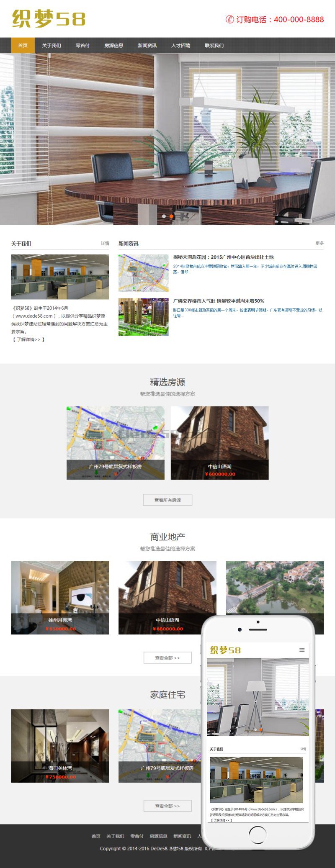The height and width of the screenshot is (868, 335).
Task: Open the 中信山语湖 listing in 精选房源
Action: [x=219, y=443]
